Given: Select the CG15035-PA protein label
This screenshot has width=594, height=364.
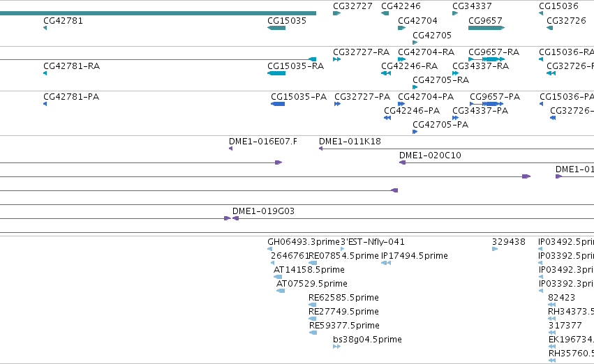Looking at the screenshot, I should tap(299, 97).
